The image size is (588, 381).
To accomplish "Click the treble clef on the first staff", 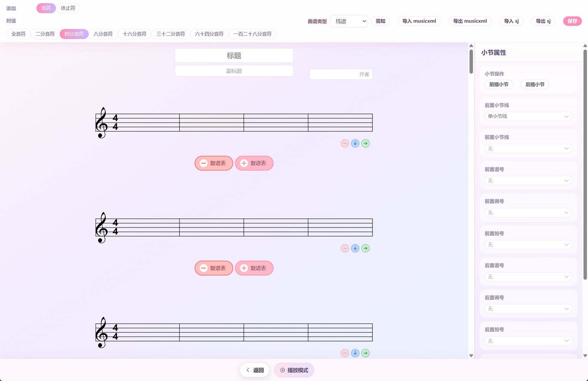I will 102,123.
